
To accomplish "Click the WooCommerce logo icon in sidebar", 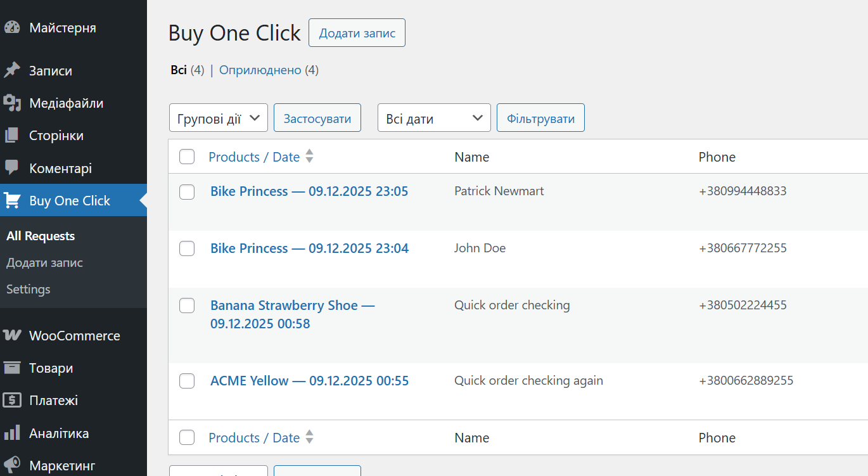I will (x=11, y=335).
